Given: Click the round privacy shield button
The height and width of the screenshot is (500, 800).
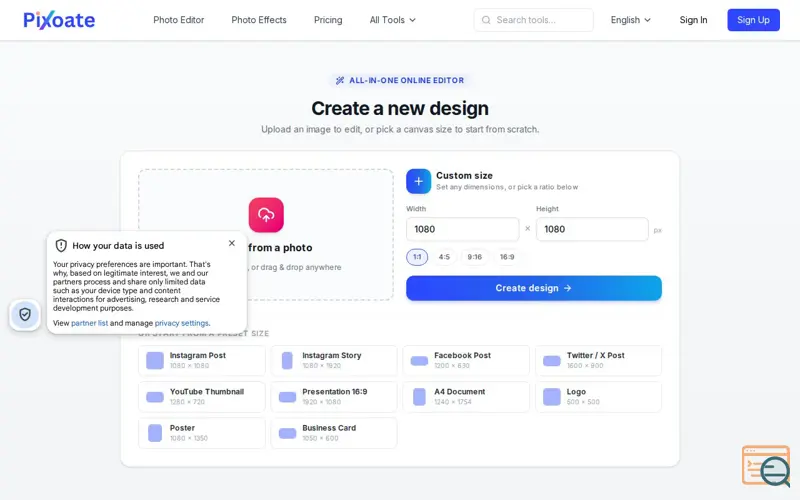Looking at the screenshot, I should coord(24,314).
